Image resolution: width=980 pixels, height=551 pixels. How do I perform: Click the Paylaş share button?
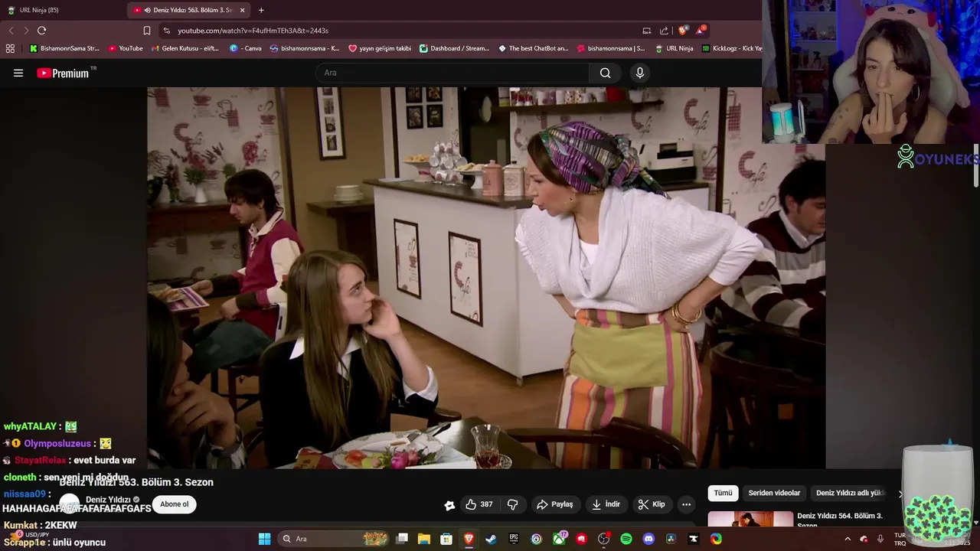555,504
